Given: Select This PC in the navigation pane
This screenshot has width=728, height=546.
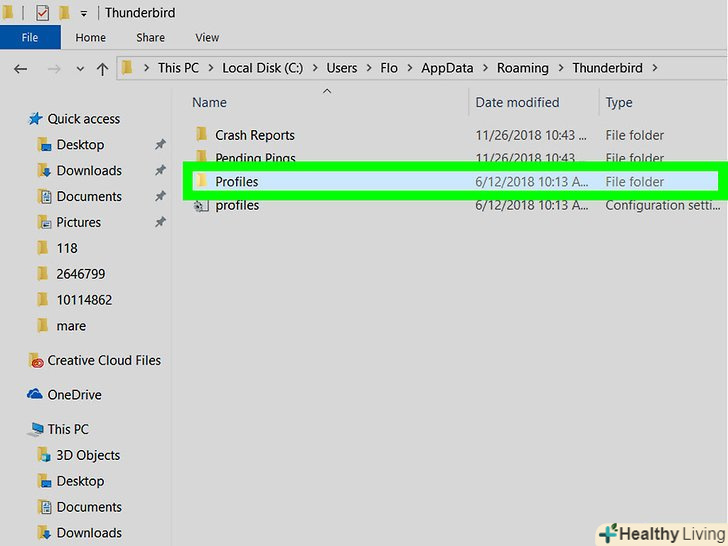Looking at the screenshot, I should pyautogui.click(x=68, y=429).
